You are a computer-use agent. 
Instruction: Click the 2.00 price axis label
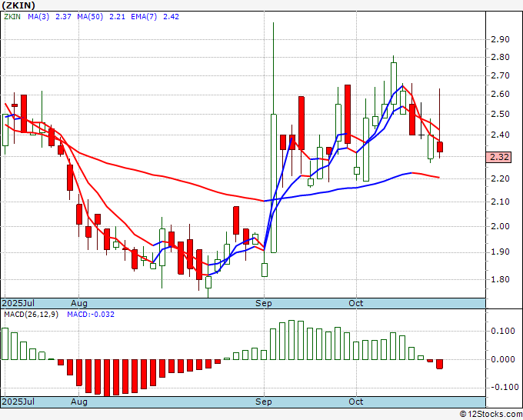501,226
